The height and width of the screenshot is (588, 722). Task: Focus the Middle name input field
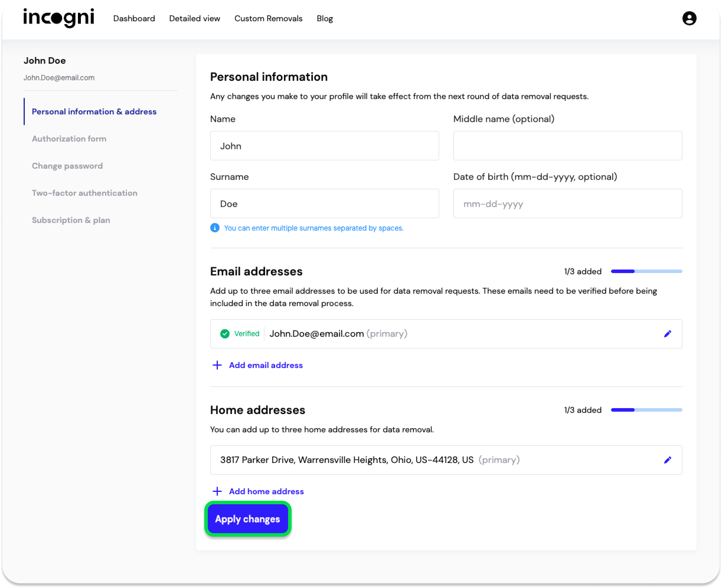pyautogui.click(x=567, y=146)
